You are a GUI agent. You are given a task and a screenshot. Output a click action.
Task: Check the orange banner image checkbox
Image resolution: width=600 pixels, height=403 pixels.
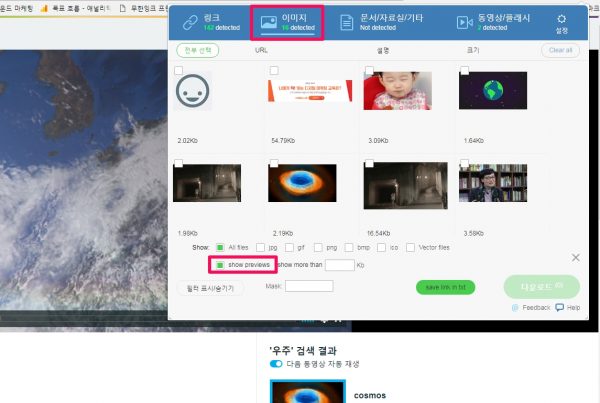click(x=274, y=70)
